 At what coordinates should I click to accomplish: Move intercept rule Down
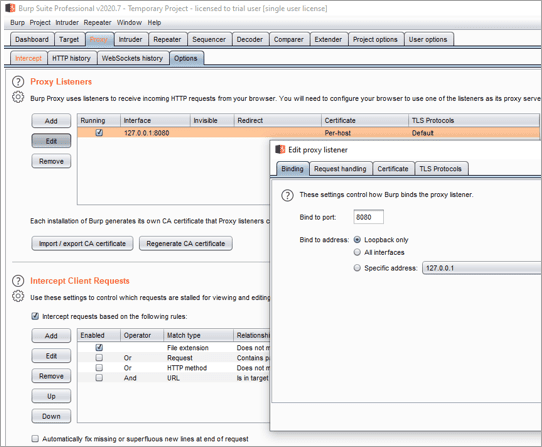point(51,416)
